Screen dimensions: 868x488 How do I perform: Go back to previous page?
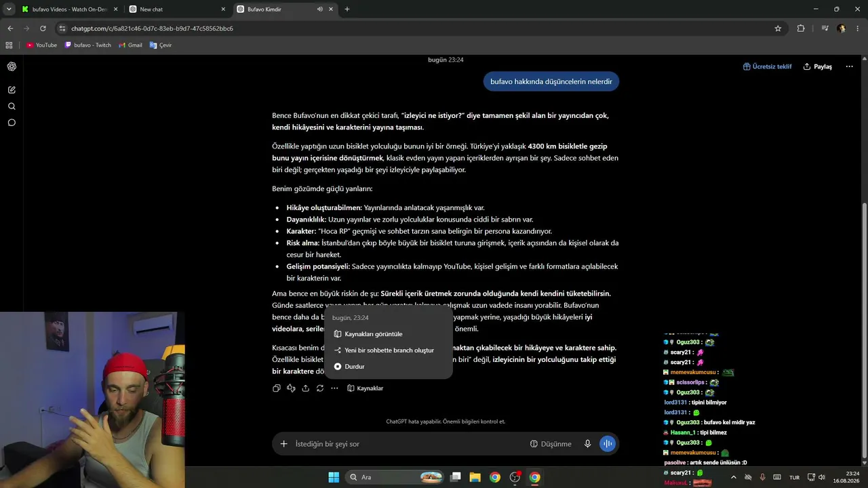10,28
